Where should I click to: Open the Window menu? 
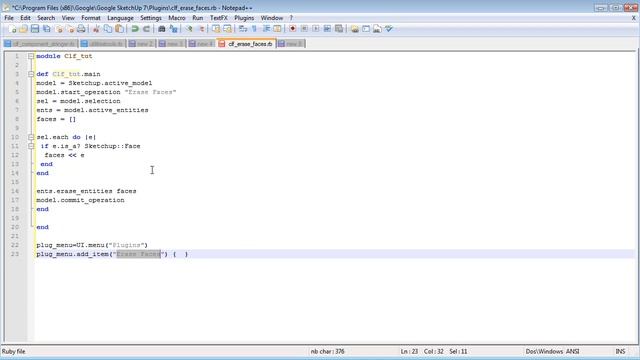click(272, 18)
